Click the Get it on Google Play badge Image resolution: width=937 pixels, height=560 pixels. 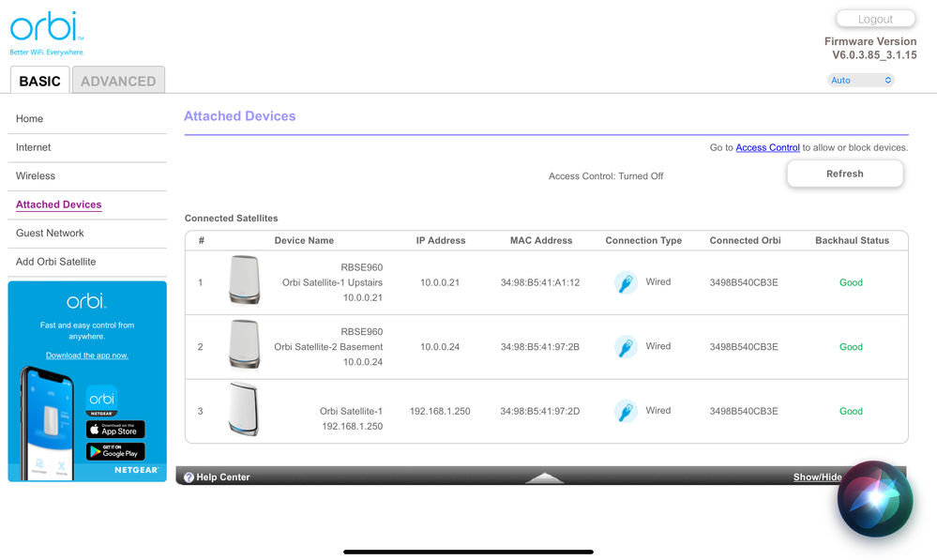[115, 451]
